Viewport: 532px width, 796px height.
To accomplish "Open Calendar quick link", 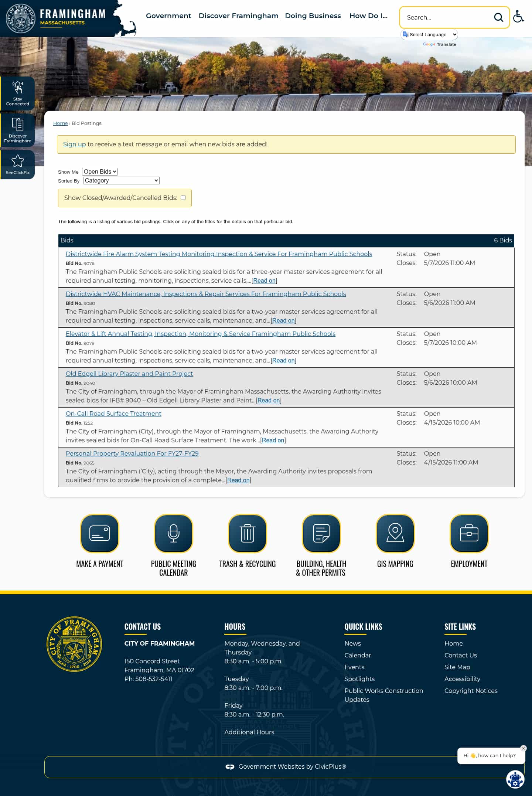I will pos(358,655).
